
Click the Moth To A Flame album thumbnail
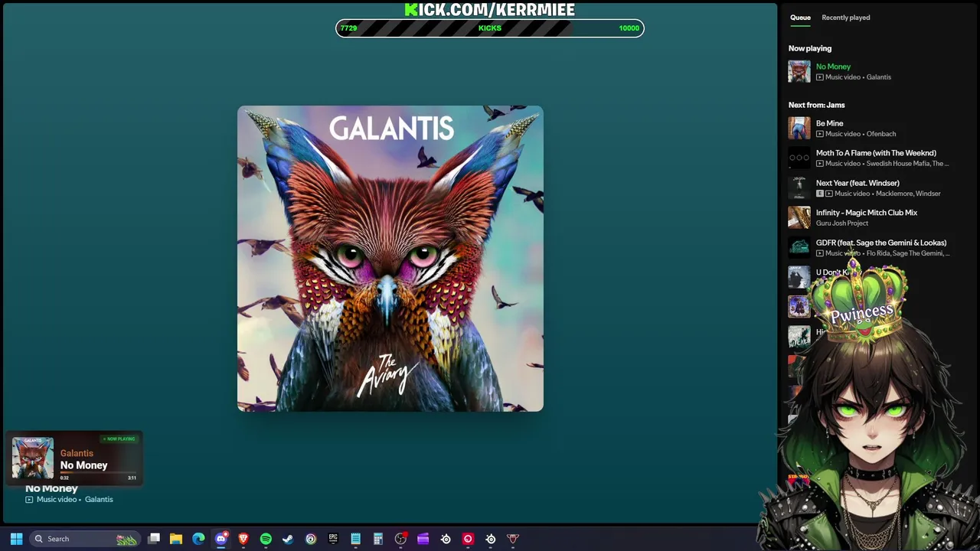pos(799,158)
